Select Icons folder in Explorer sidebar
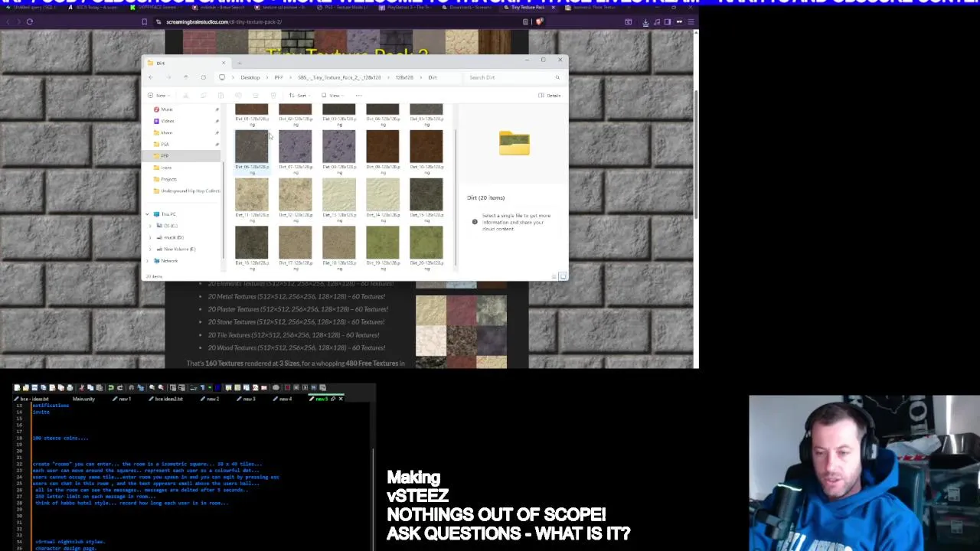This screenshot has width=980, height=551. click(166, 168)
